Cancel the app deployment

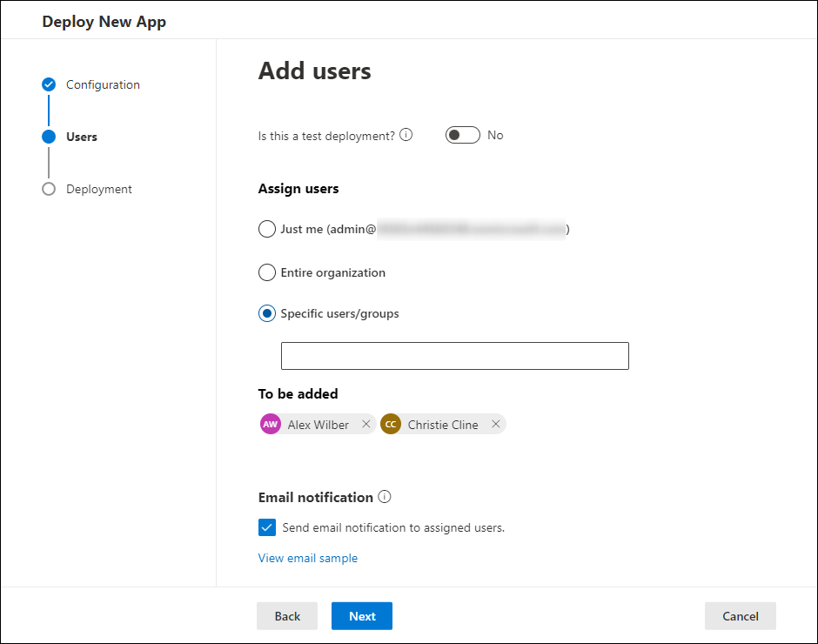coord(741,616)
